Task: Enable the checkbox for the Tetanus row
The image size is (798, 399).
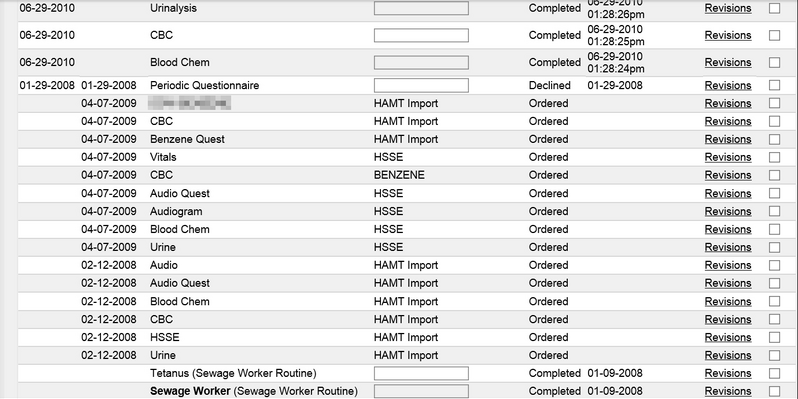Action: pos(774,373)
